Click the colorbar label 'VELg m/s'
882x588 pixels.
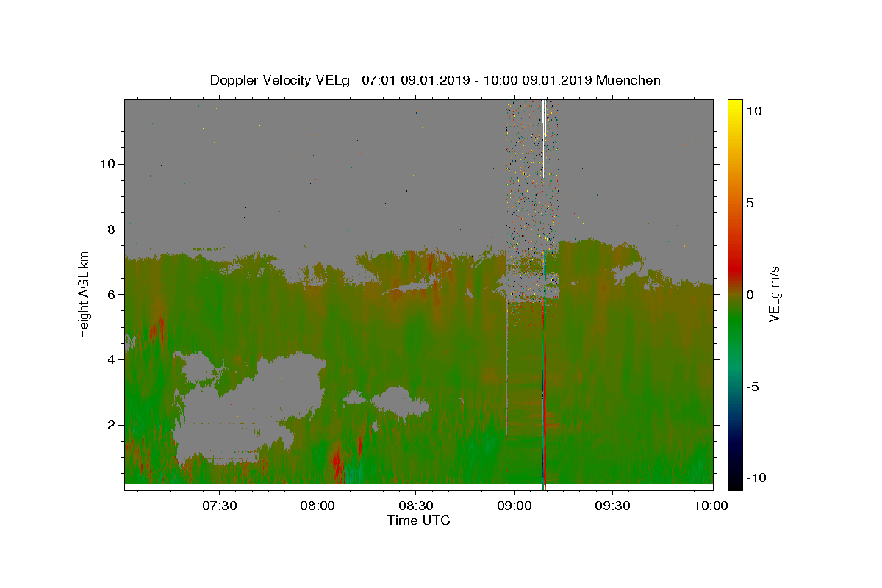(774, 294)
